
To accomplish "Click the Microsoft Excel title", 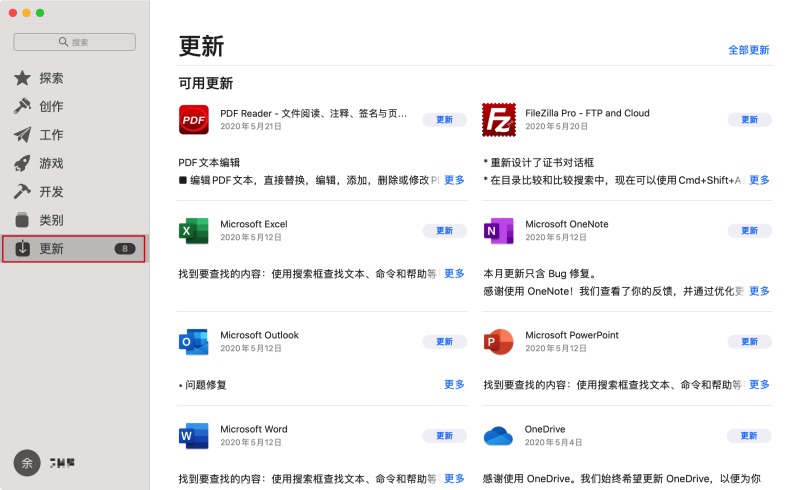I will (254, 224).
